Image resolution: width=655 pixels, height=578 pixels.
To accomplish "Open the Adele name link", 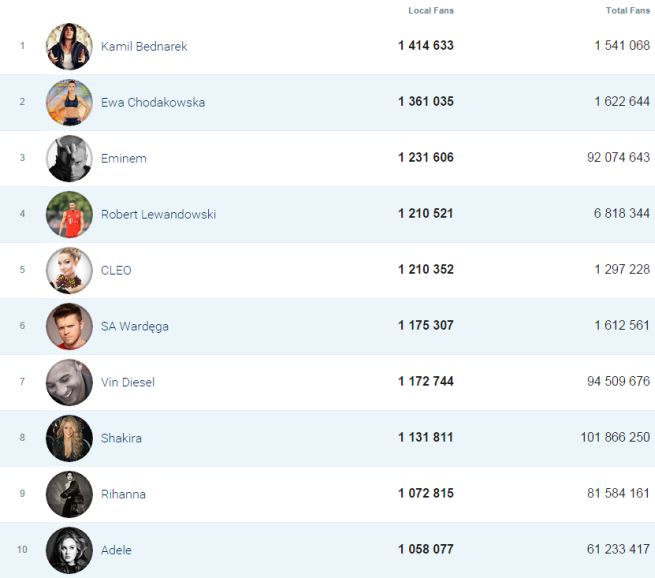I will coord(116,551).
